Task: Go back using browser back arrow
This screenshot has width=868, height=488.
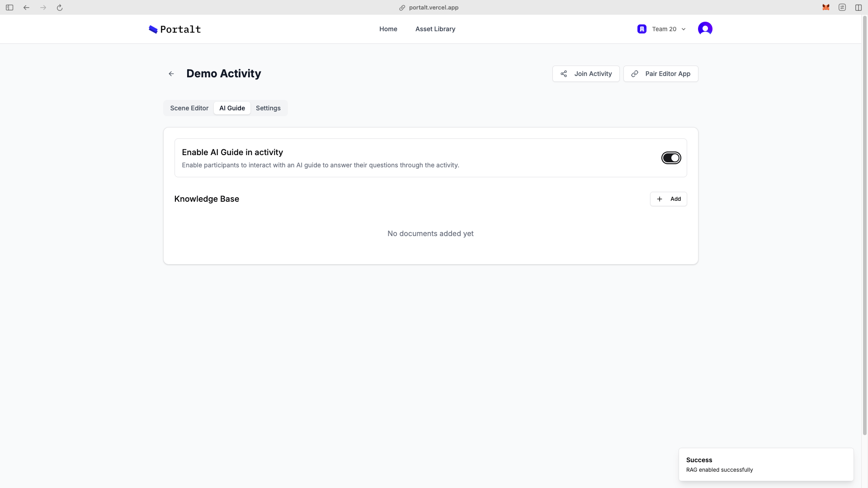Action: 26,8
